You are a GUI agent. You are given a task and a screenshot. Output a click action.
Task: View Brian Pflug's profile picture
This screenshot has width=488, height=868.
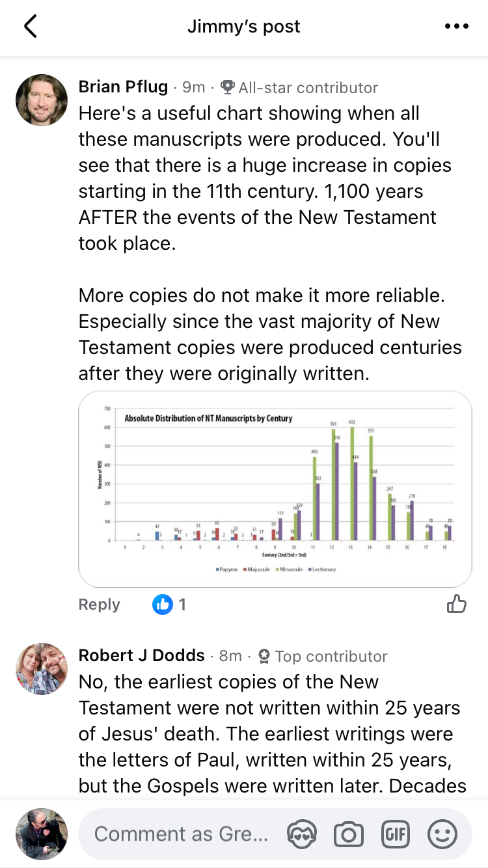[x=42, y=100]
